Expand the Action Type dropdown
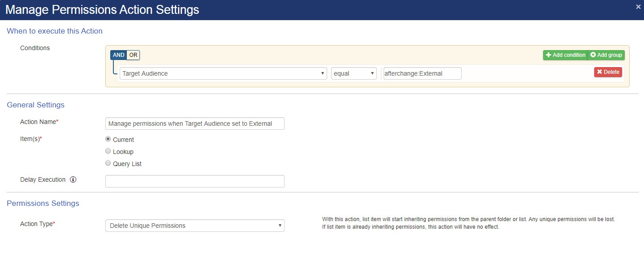 click(194, 226)
